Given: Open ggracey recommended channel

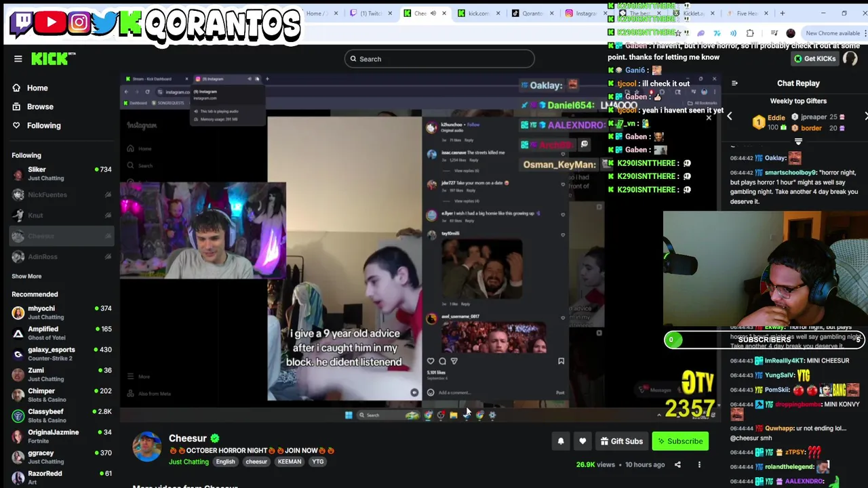Looking at the screenshot, I should pos(61,457).
